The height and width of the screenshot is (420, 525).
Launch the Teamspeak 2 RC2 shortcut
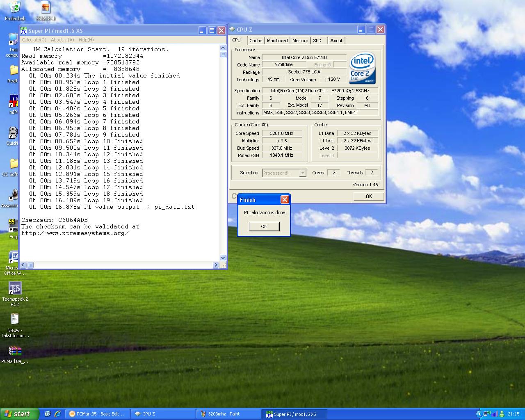tap(15, 288)
